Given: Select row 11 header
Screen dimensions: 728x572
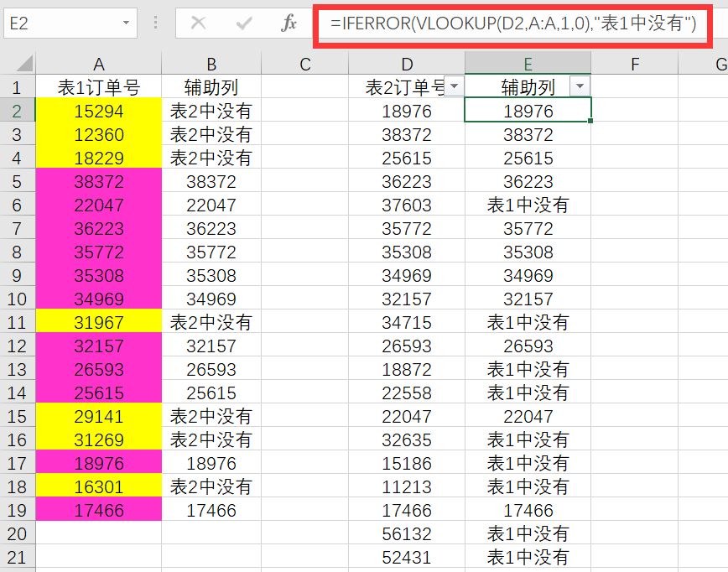Looking at the screenshot, I should [x=17, y=322].
